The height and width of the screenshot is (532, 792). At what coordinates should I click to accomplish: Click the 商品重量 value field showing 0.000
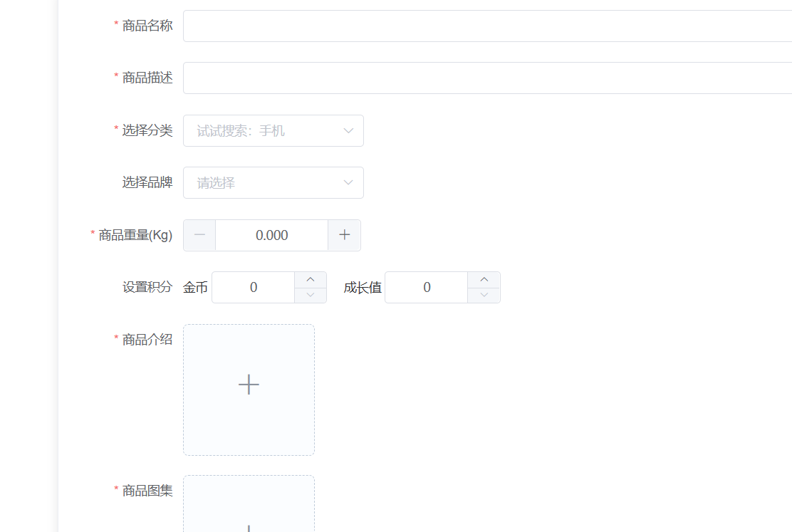point(271,235)
